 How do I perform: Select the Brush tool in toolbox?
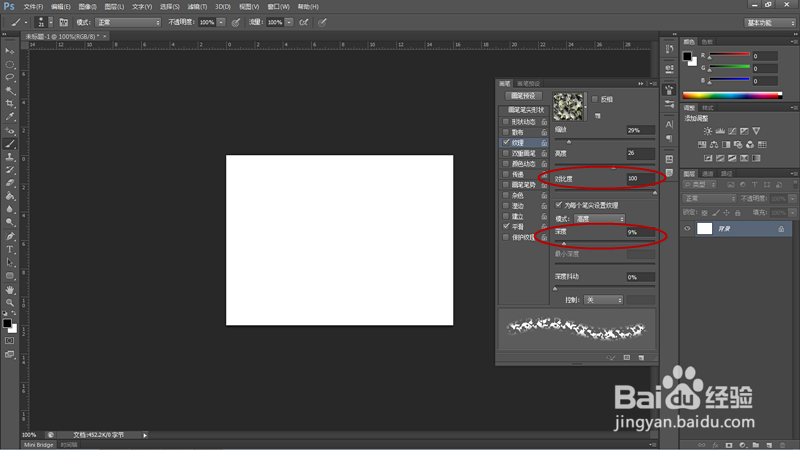coord(10,144)
